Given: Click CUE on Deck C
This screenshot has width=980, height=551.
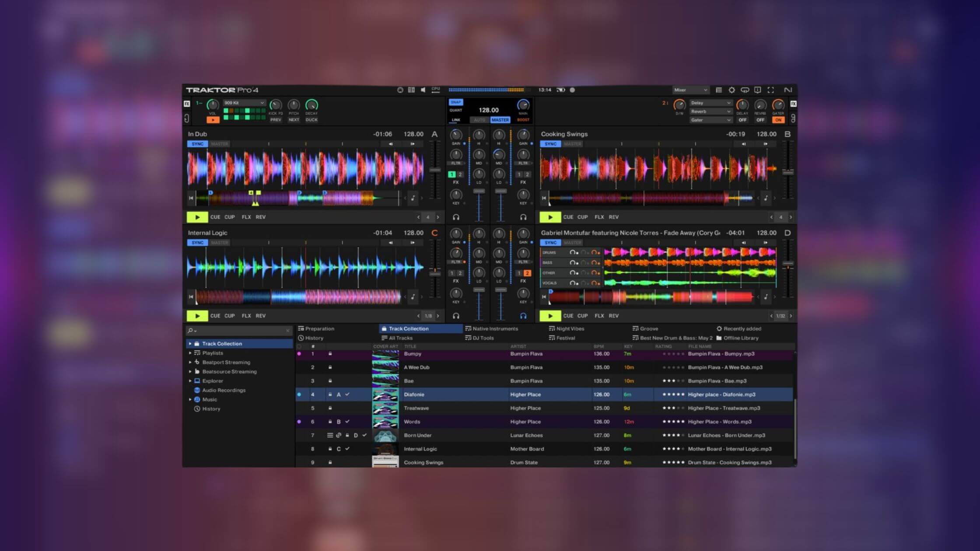Looking at the screenshot, I should [215, 316].
